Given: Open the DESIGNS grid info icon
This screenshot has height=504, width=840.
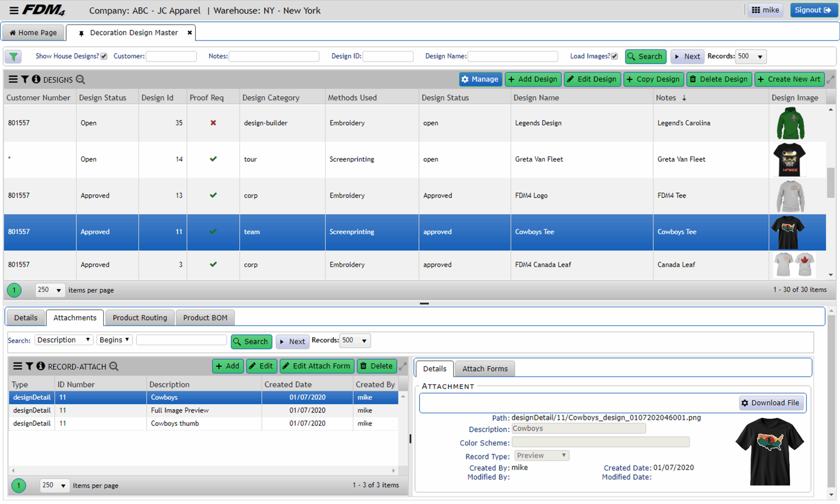Looking at the screenshot, I should pyautogui.click(x=36, y=79).
